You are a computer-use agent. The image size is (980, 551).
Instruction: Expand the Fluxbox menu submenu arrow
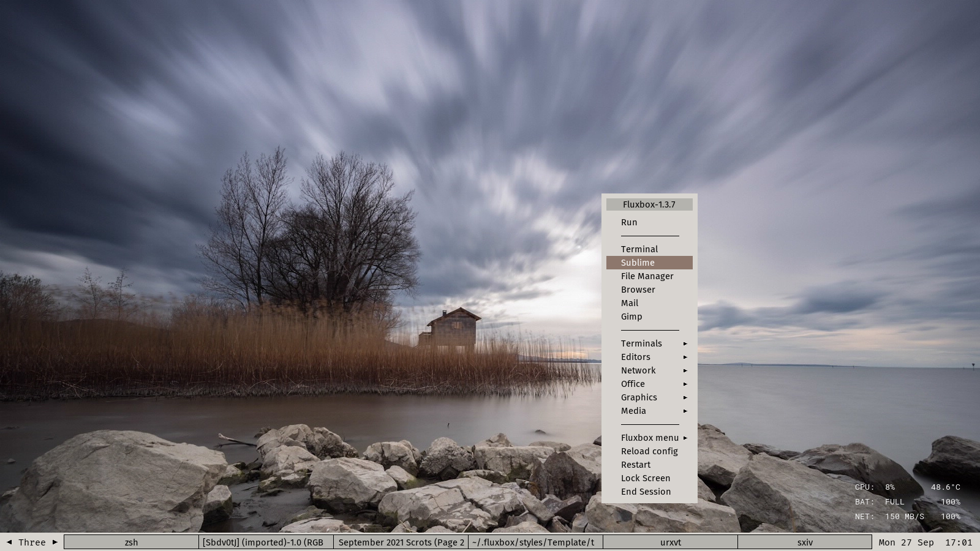tap(685, 438)
